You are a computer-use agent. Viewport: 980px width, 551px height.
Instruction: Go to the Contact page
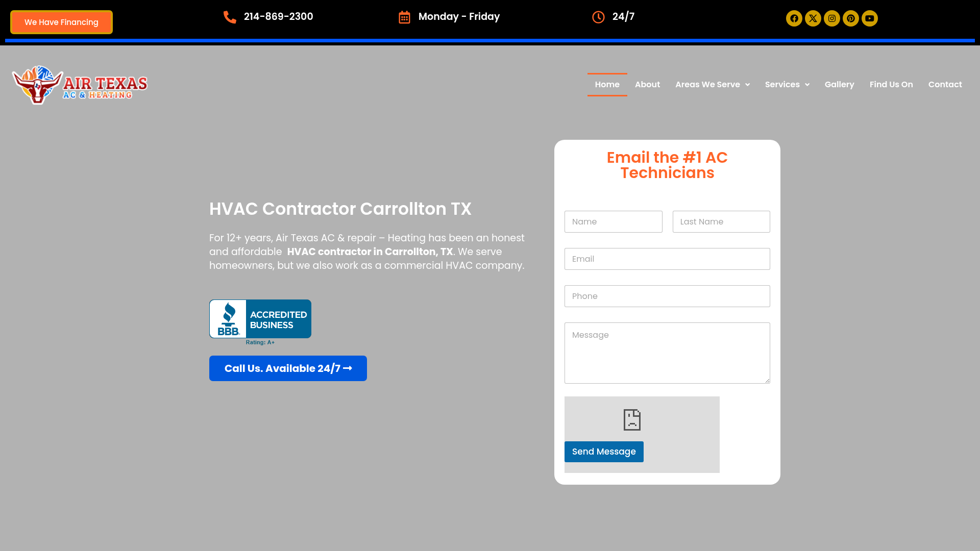pos(945,85)
